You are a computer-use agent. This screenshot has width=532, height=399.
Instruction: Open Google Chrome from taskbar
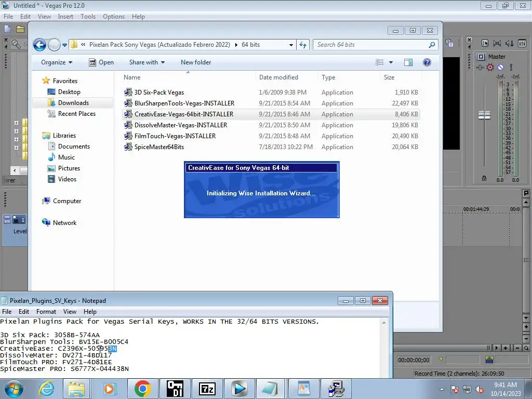142,389
